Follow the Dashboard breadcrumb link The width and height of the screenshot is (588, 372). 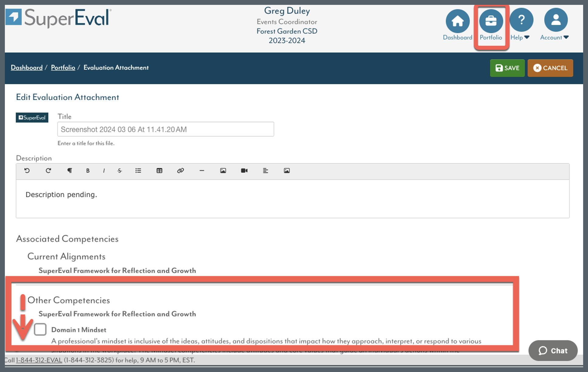click(27, 67)
